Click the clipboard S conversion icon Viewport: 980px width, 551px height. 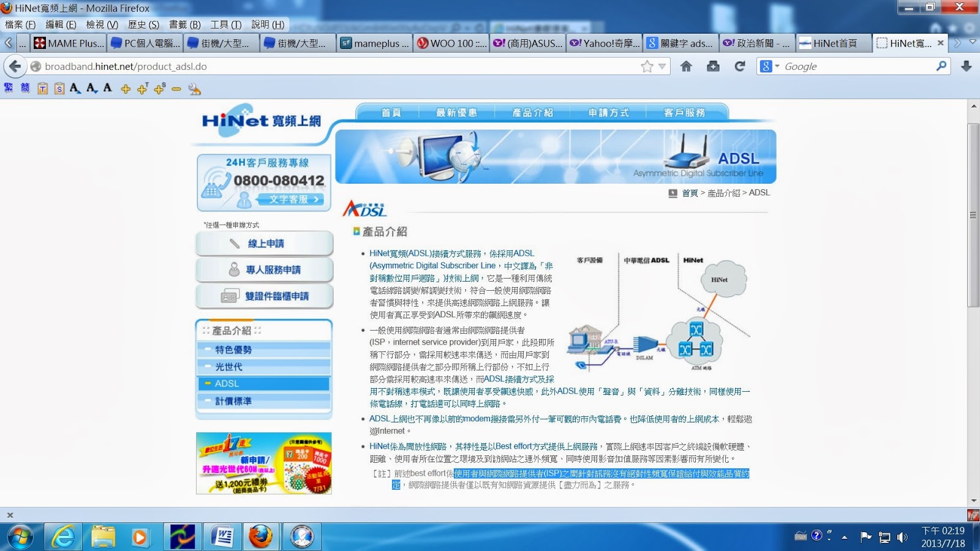(x=59, y=89)
